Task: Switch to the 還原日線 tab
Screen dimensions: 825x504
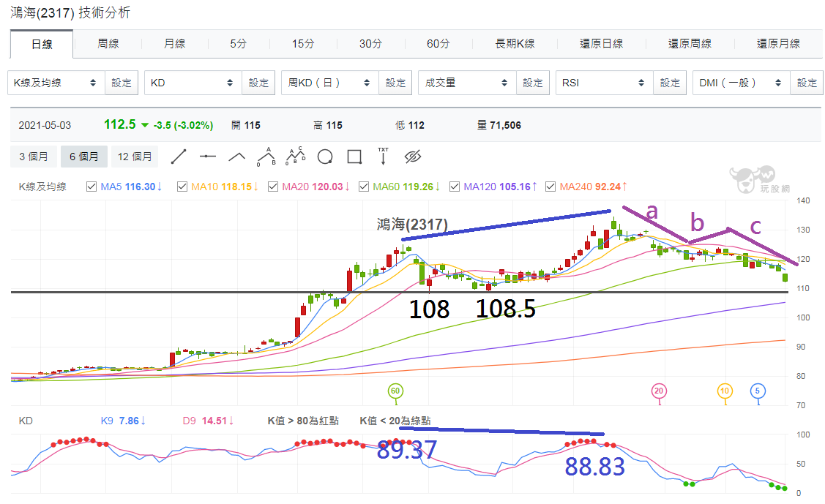Action: click(x=602, y=44)
